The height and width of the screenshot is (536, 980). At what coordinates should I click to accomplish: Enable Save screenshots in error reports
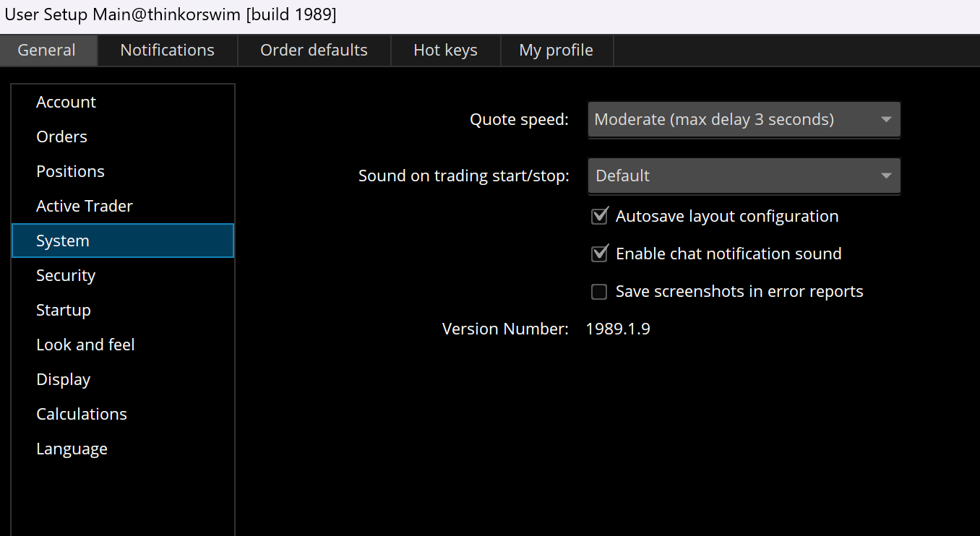tap(599, 292)
